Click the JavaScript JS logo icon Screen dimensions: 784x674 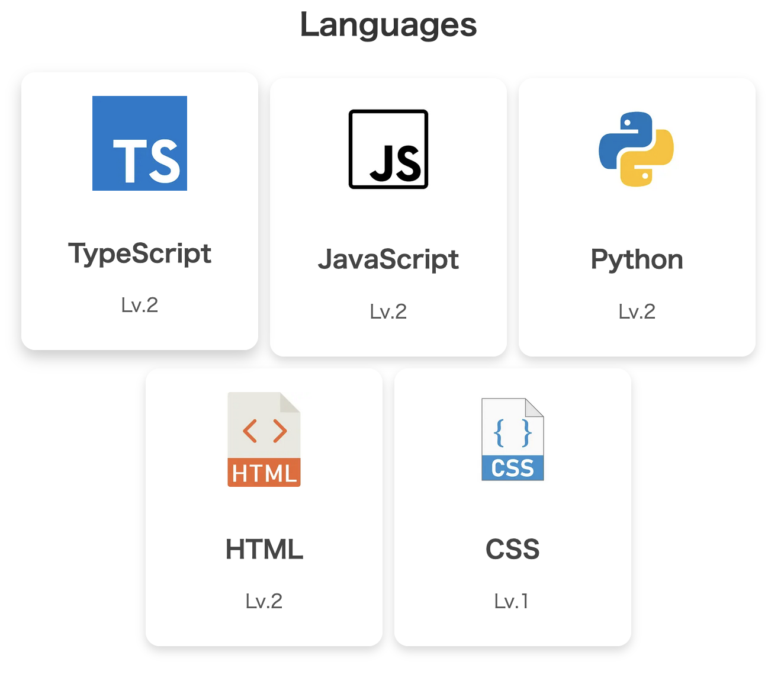coord(388,149)
